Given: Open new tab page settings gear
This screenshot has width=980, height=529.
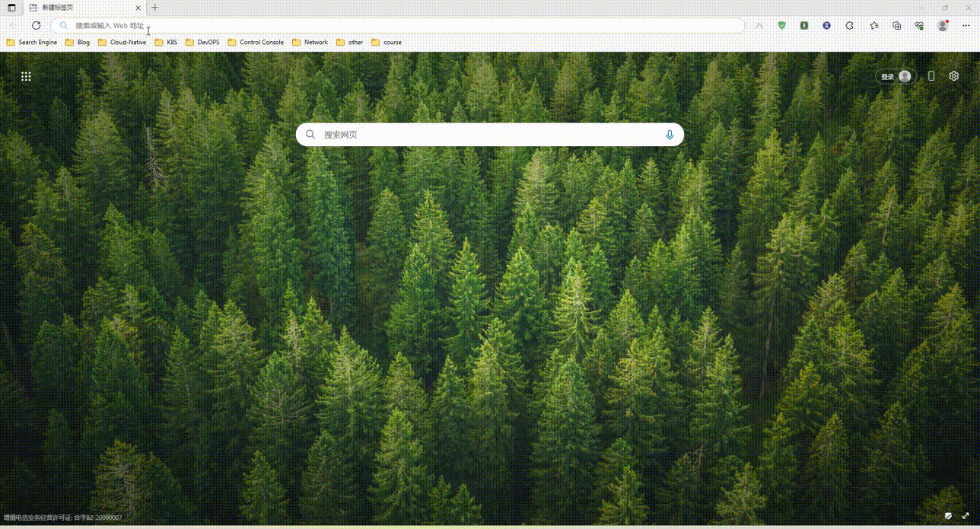Looking at the screenshot, I should point(954,76).
